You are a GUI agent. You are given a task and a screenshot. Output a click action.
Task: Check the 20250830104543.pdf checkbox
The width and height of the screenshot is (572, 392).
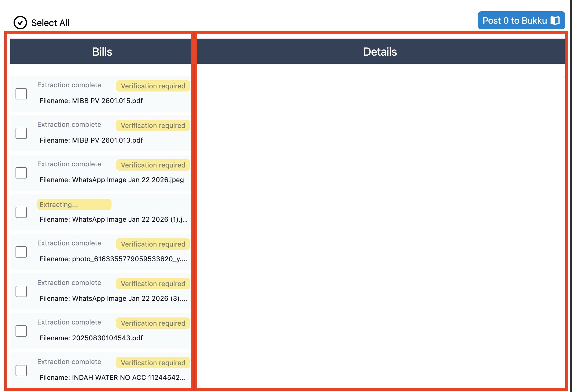pyautogui.click(x=21, y=331)
